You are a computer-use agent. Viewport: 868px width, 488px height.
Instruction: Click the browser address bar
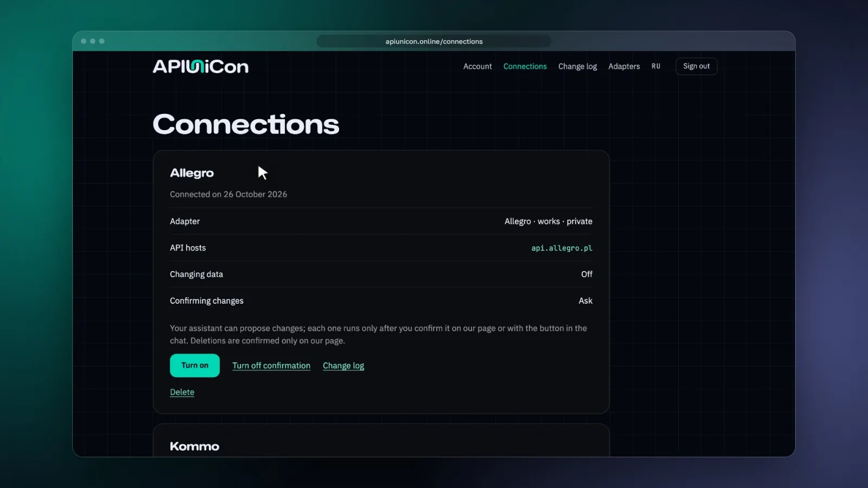tap(434, 41)
